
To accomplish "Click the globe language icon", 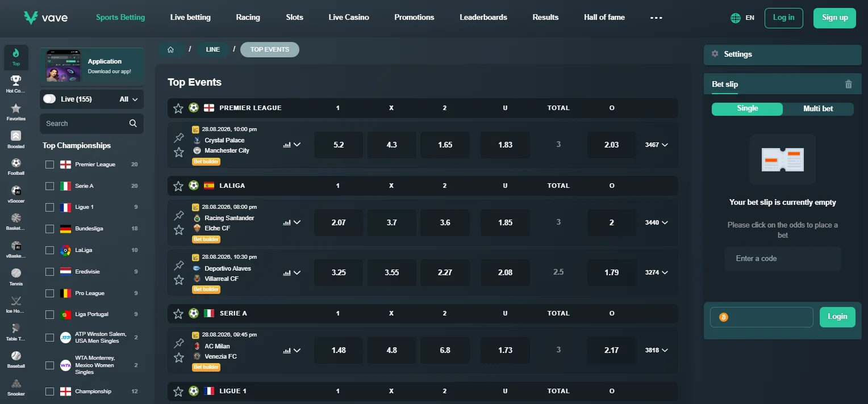I will point(736,18).
